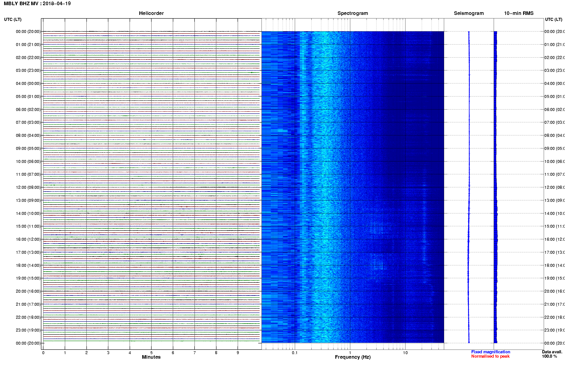
Task: Click the '03:00 (23:00)' left axis label
Action: (x=28, y=71)
